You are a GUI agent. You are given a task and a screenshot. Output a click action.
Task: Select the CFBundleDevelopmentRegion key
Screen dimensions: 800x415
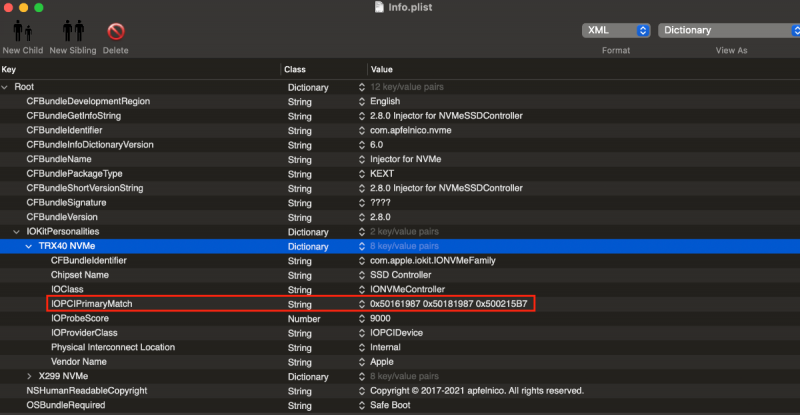click(88, 101)
